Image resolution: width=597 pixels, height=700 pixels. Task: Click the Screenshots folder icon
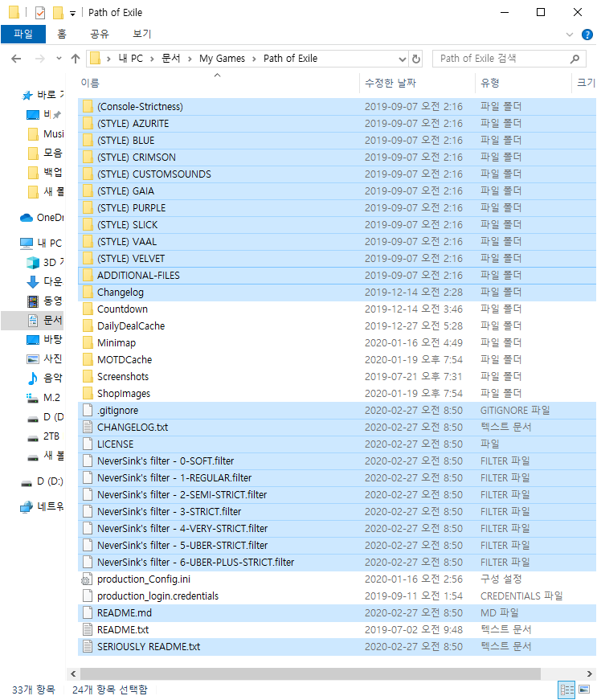point(88,376)
